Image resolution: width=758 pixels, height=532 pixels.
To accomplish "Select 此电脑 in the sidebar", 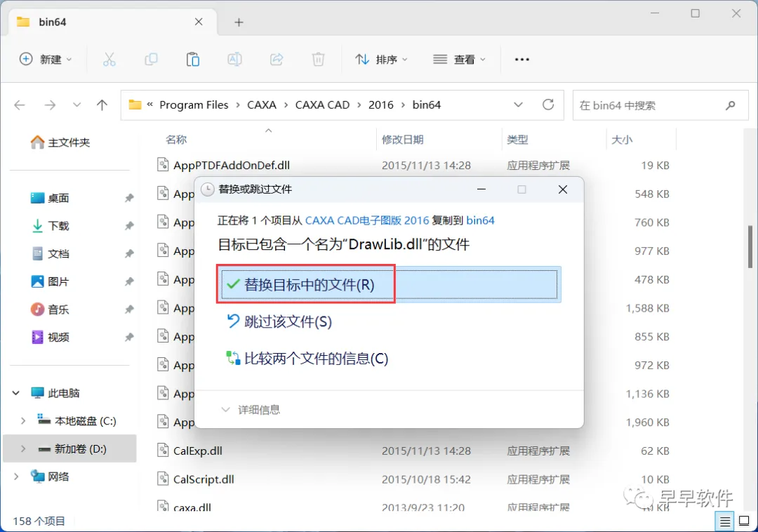I will click(55, 393).
